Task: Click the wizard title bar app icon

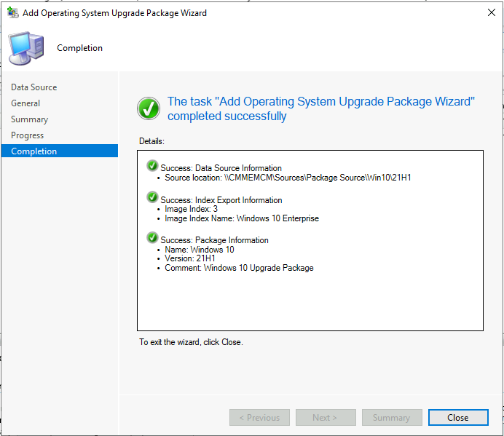Action: click(x=13, y=12)
